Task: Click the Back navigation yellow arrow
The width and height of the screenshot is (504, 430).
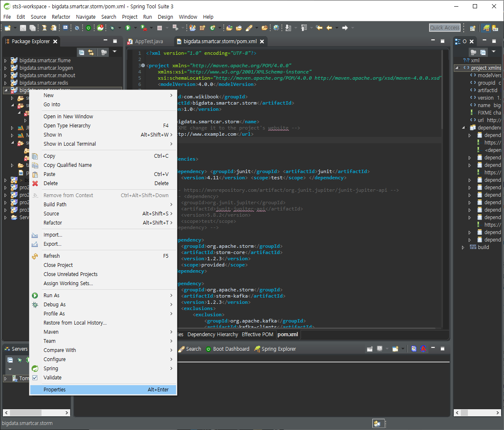Action: pyautogui.click(x=329, y=28)
